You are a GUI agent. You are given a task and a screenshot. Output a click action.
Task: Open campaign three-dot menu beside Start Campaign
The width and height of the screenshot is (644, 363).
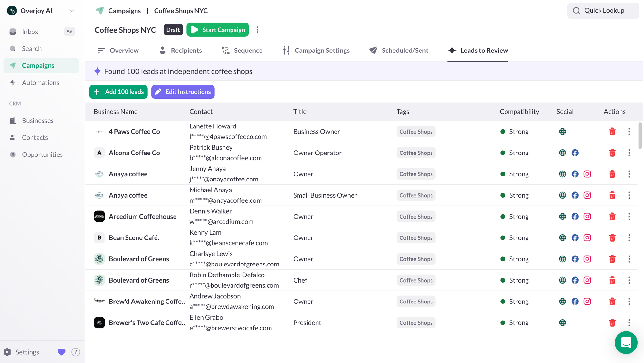[257, 30]
